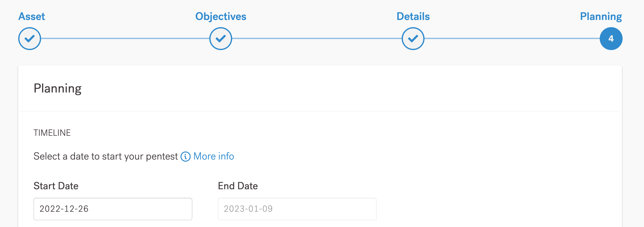The width and height of the screenshot is (644, 227).
Task: Click progress line between Asset and Objectives
Action: pyautogui.click(x=125, y=39)
